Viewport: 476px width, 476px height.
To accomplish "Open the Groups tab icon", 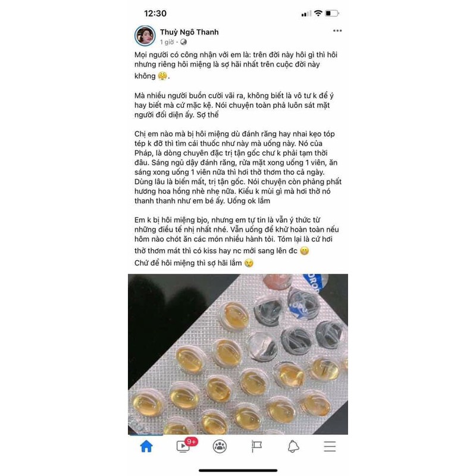I will [220, 446].
